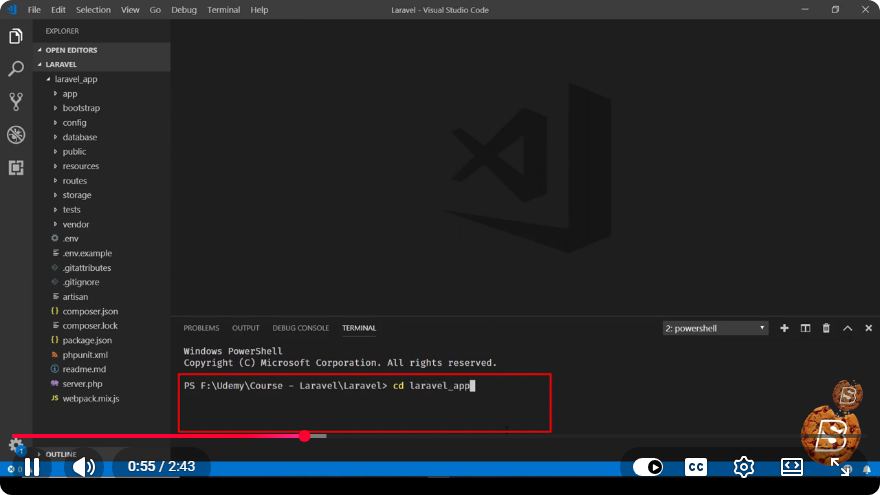
Task: Toggle the autoplay switch
Action: click(648, 466)
